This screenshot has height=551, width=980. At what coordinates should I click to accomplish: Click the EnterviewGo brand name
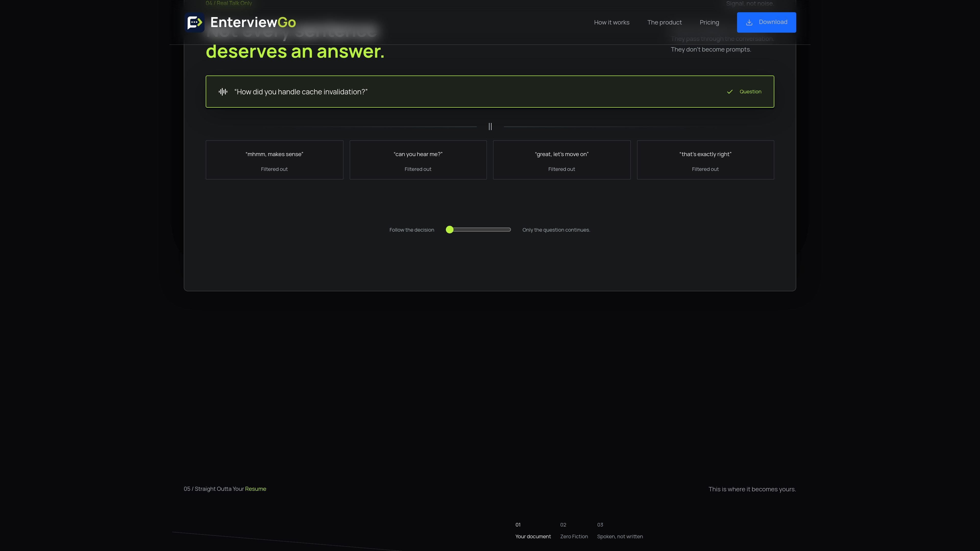pos(253,22)
